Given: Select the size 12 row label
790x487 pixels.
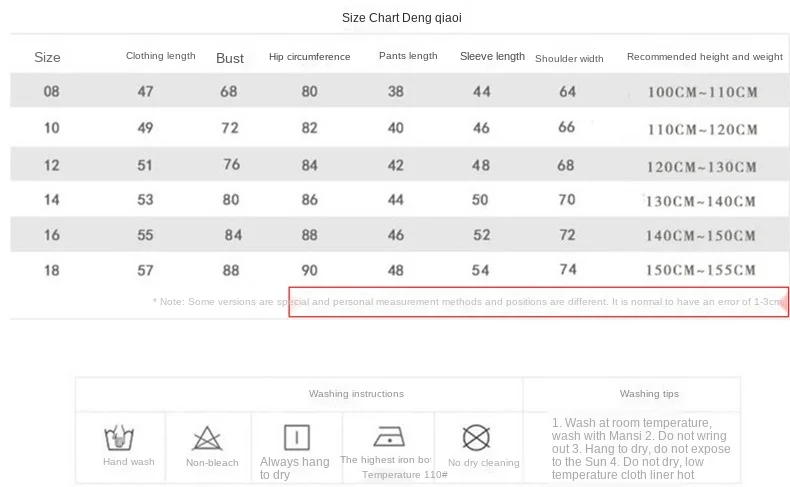Looking at the screenshot, I should tap(51, 165).
